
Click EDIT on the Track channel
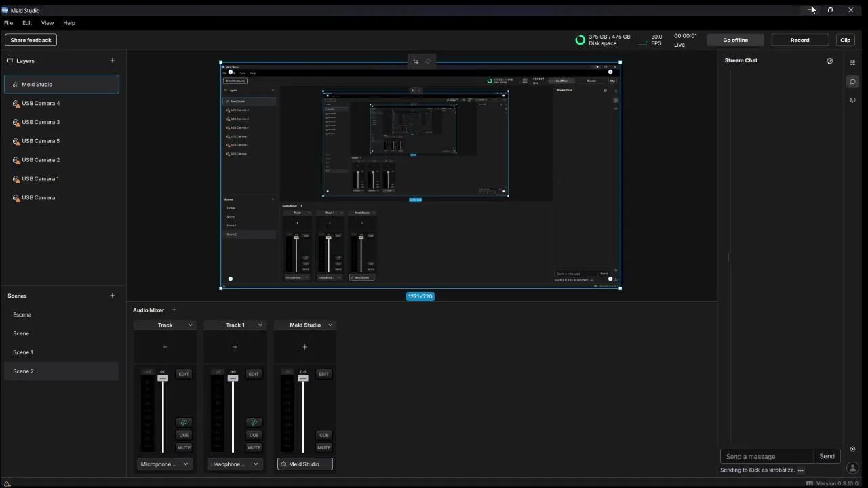pyautogui.click(x=184, y=374)
